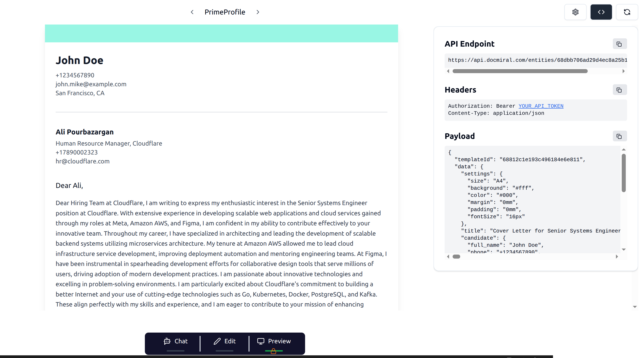644x358 pixels.
Task: Go to next template using right chevron
Action: click(258, 12)
